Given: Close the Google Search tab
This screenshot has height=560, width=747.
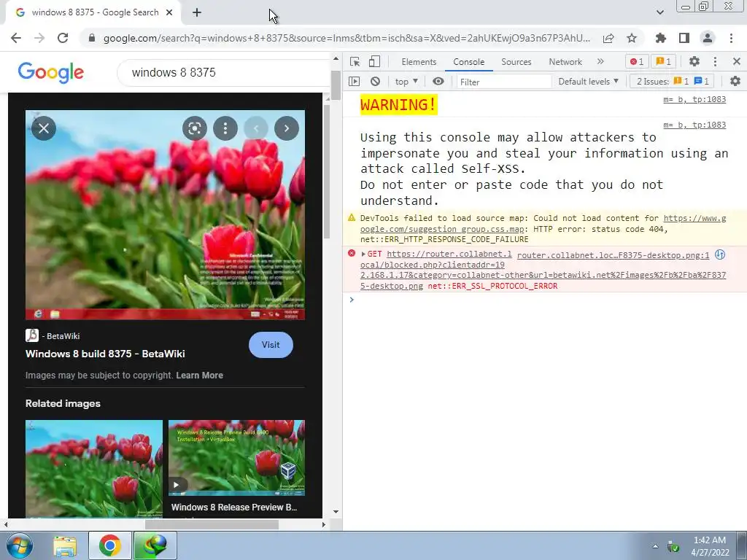Looking at the screenshot, I should pyautogui.click(x=169, y=13).
